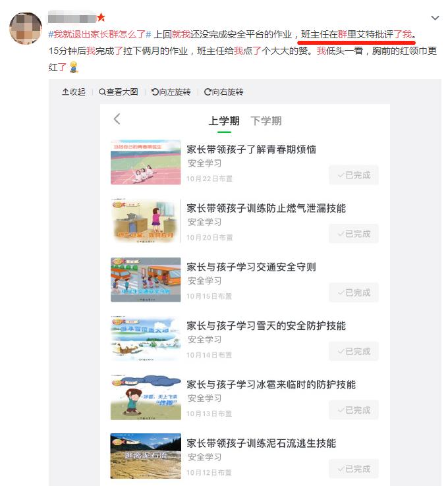Open the 逃离泥石流 lesson thumbnail

click(x=146, y=456)
